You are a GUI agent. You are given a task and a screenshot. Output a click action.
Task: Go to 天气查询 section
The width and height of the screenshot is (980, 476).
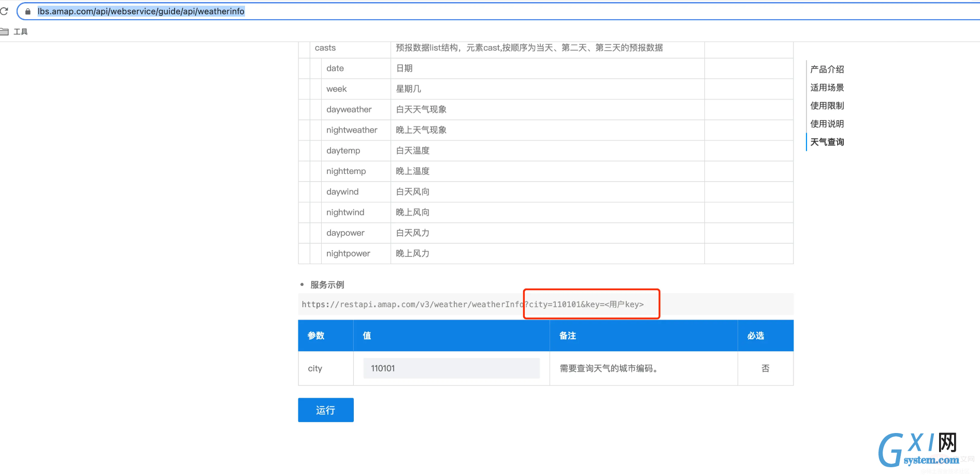point(827,142)
